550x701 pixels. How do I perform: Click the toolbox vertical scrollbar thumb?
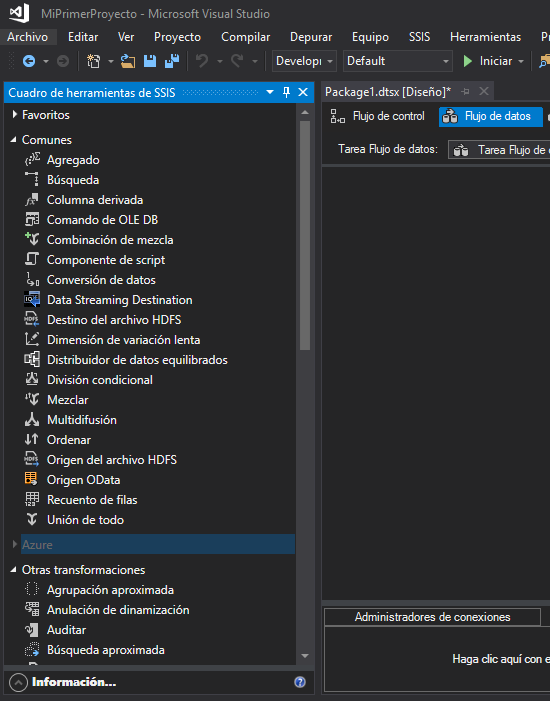305,236
